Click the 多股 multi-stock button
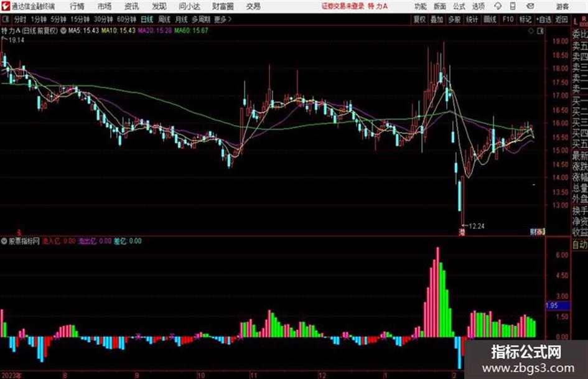 point(454,19)
